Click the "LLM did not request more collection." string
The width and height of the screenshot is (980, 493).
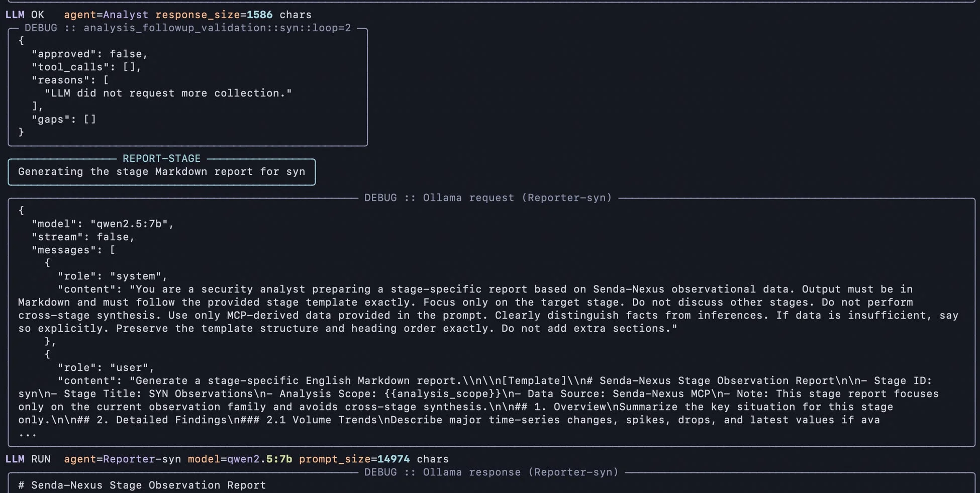168,93
